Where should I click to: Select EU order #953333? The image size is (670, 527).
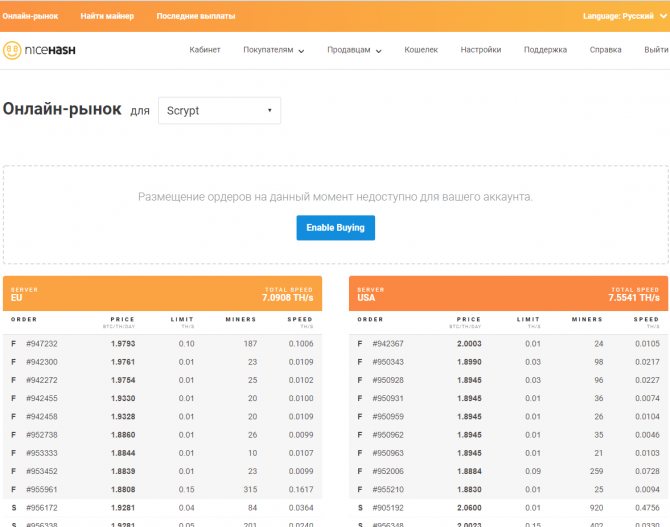tap(162, 453)
